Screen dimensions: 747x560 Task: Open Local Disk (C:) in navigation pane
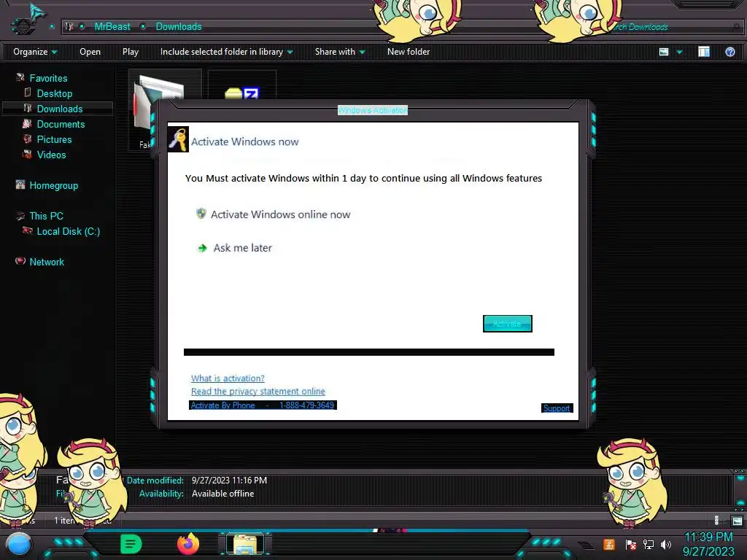pos(68,231)
